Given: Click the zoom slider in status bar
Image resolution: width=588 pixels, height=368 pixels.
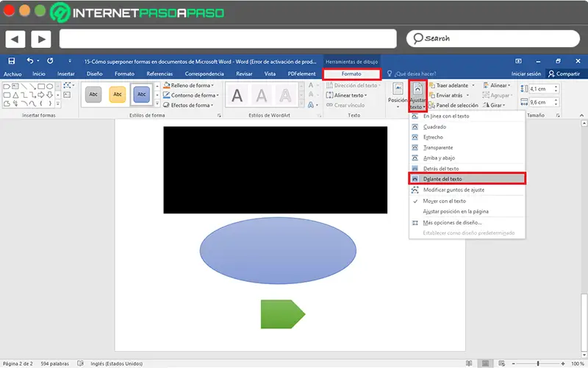Looking at the screenshot, I should 538,364.
